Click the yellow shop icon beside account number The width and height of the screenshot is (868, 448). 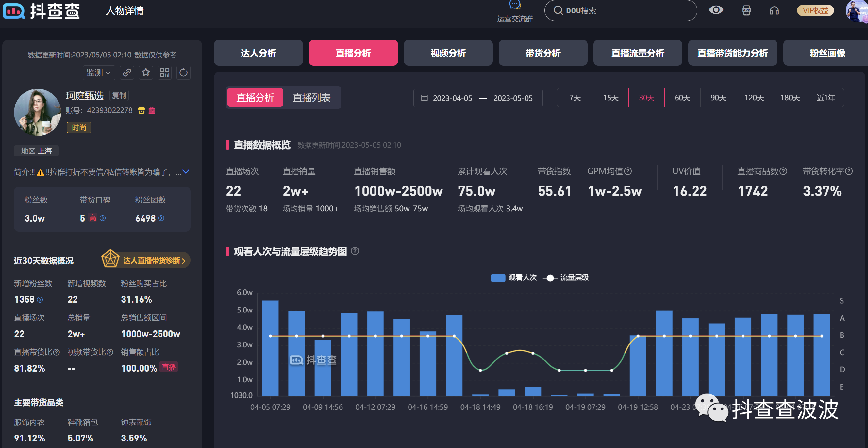point(142,110)
